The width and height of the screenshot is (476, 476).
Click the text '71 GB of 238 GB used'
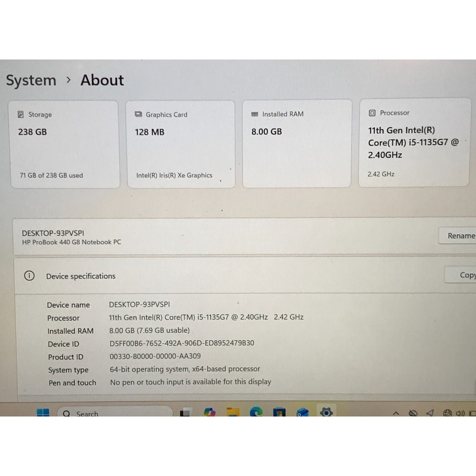coord(51,175)
